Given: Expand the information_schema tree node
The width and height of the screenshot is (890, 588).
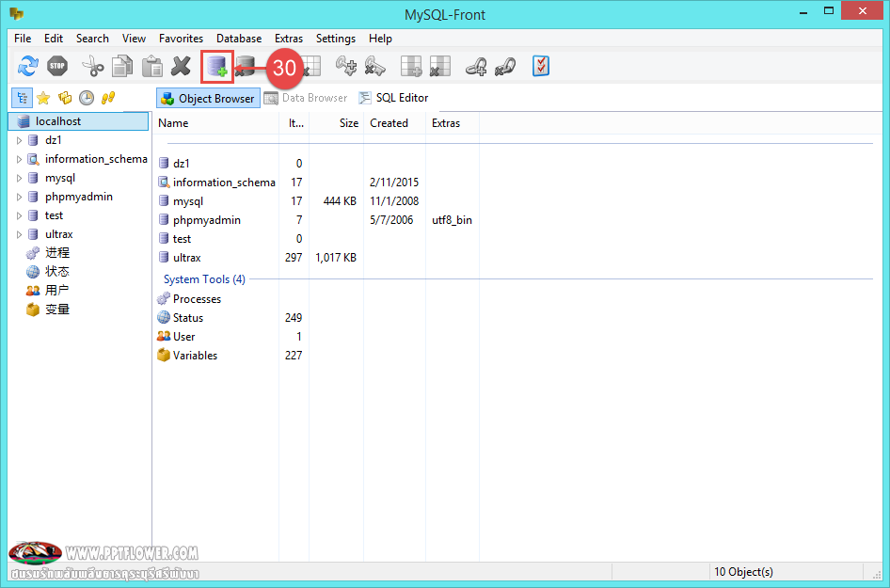Looking at the screenshot, I should click(x=20, y=159).
